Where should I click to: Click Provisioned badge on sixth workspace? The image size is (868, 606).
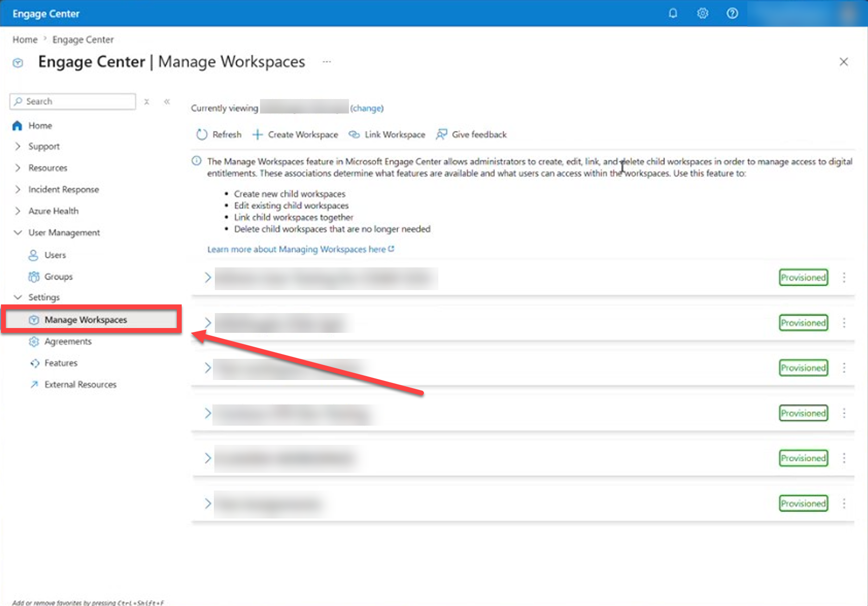coord(803,504)
